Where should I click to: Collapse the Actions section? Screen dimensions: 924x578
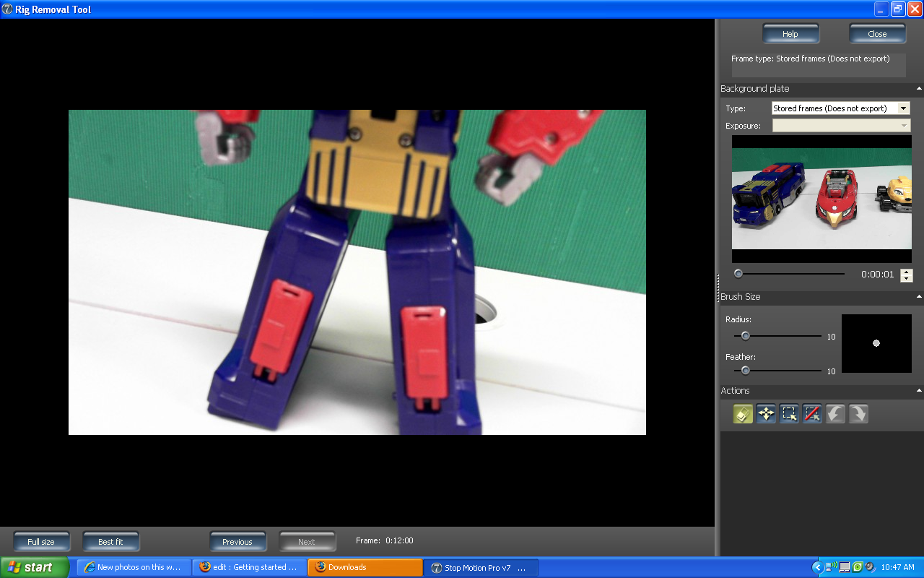[919, 391]
